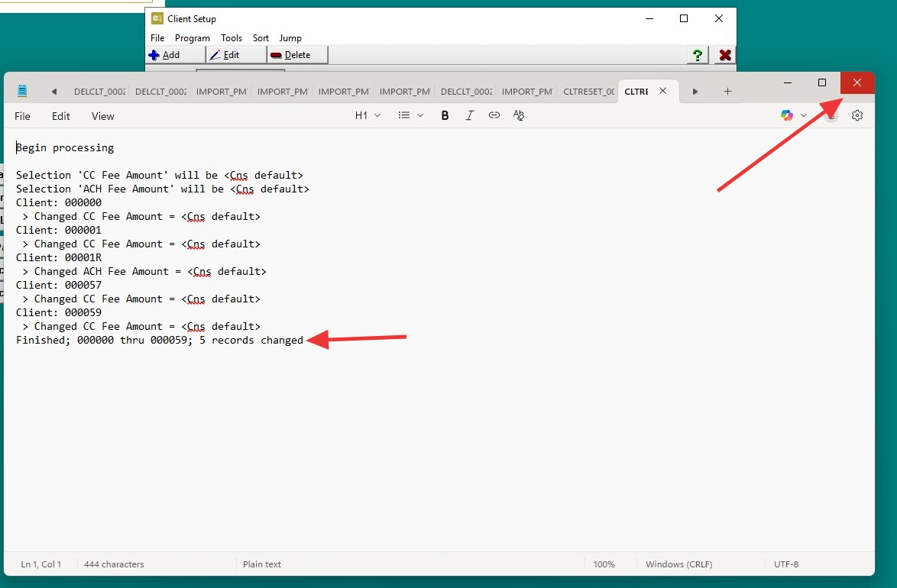The width and height of the screenshot is (897, 588).
Task: Open Sort menu in Client Setup
Action: 261,37
